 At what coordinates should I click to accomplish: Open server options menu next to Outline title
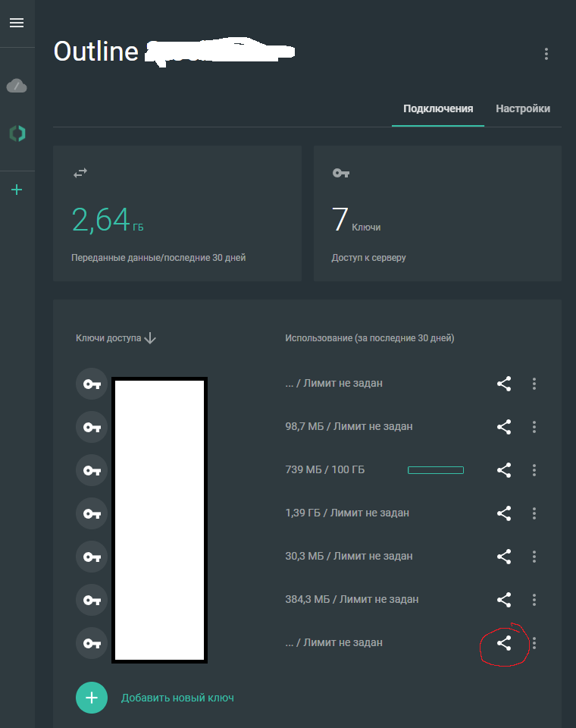[546, 54]
